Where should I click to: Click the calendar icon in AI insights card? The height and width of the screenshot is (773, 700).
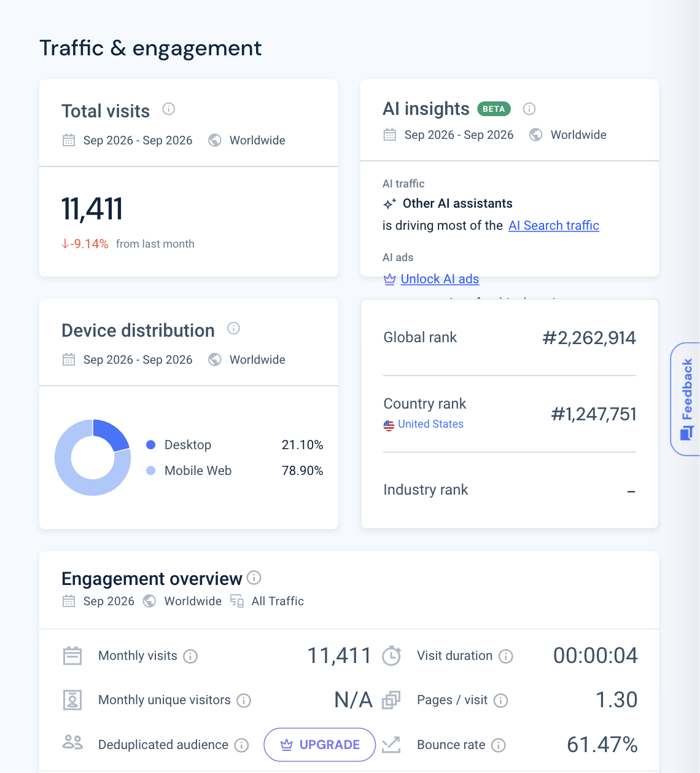pyautogui.click(x=390, y=135)
